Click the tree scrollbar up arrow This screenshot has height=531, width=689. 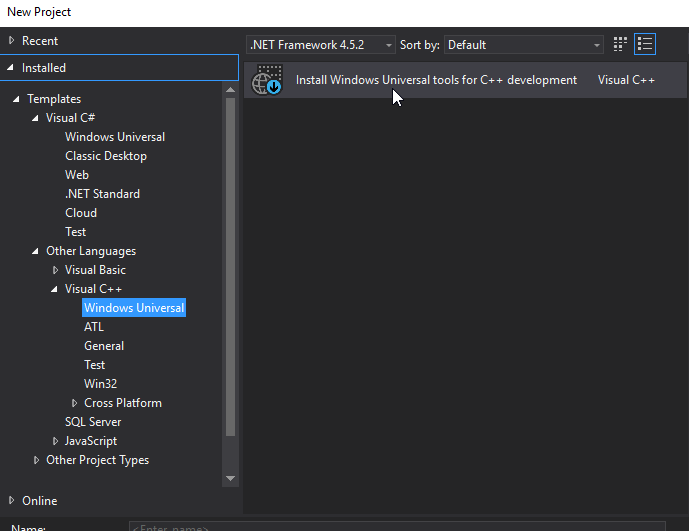coord(230,90)
